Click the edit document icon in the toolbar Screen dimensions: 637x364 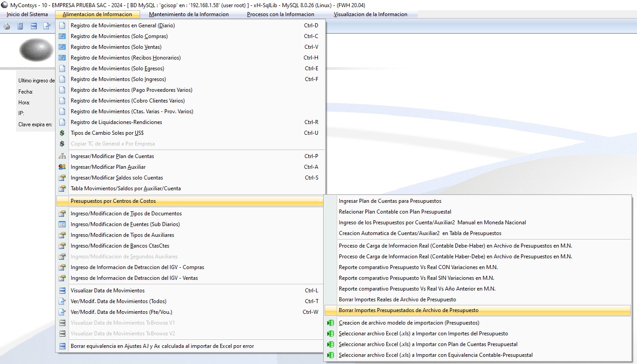coord(47,26)
